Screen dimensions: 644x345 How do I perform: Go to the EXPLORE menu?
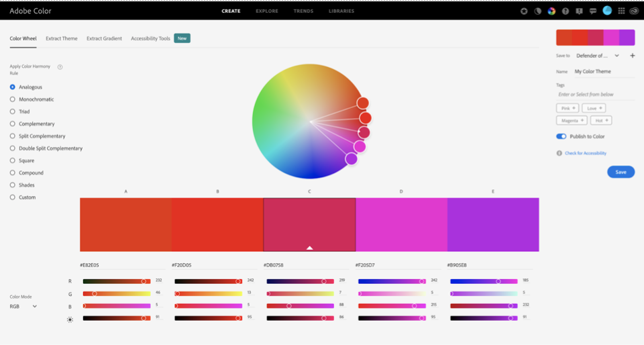(267, 11)
